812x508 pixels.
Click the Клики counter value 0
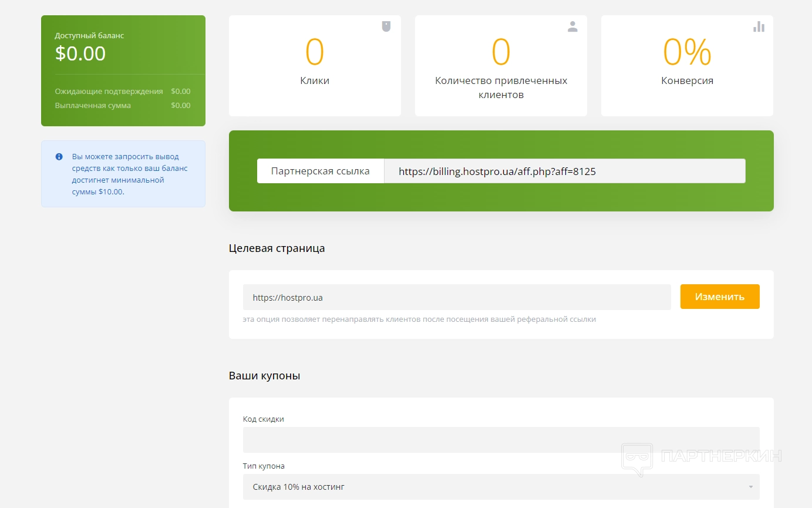[315, 52]
